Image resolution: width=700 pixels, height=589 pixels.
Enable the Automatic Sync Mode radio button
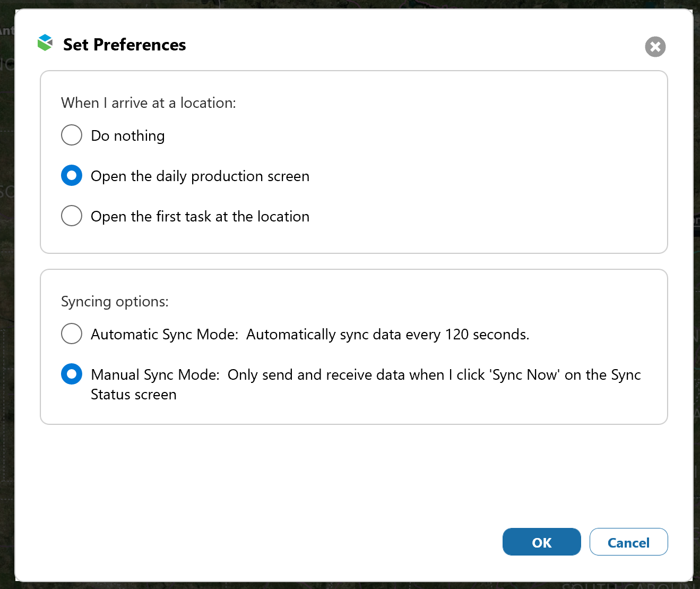point(72,334)
